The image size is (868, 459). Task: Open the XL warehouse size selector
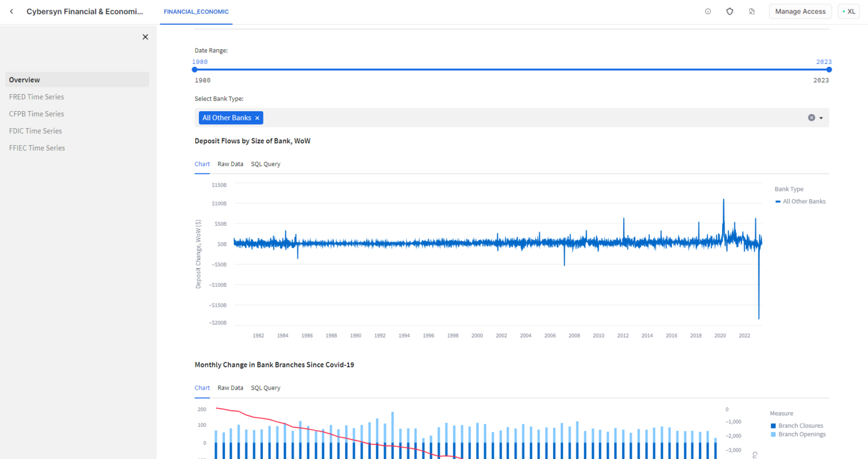click(849, 11)
